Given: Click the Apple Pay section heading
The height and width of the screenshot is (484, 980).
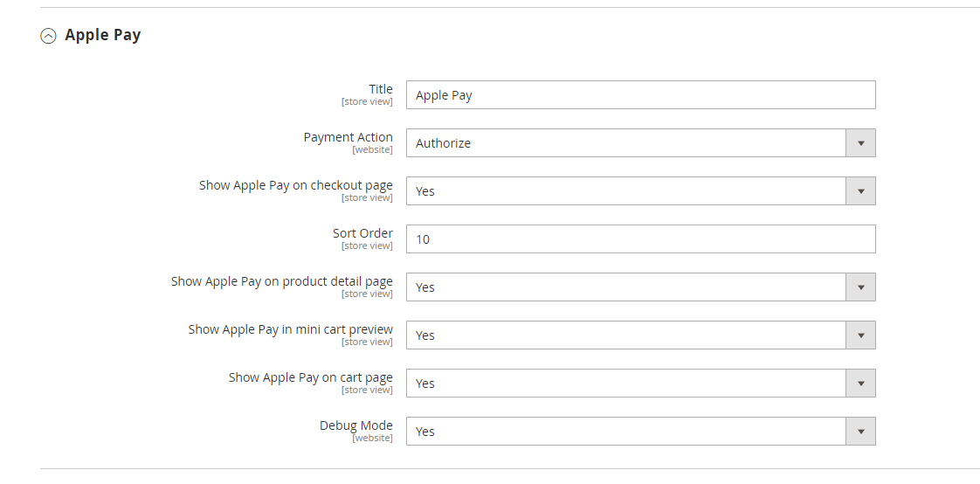Looking at the screenshot, I should coord(102,35).
